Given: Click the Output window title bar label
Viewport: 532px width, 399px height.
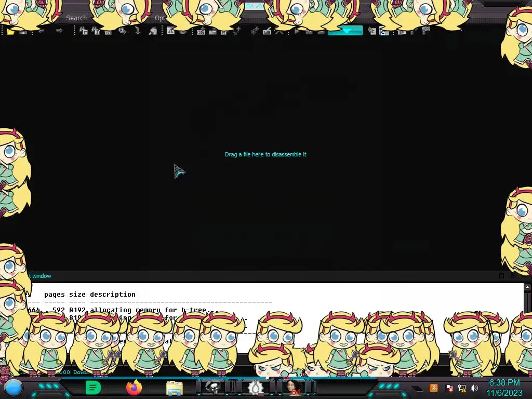Looking at the screenshot, I should pos(39,276).
